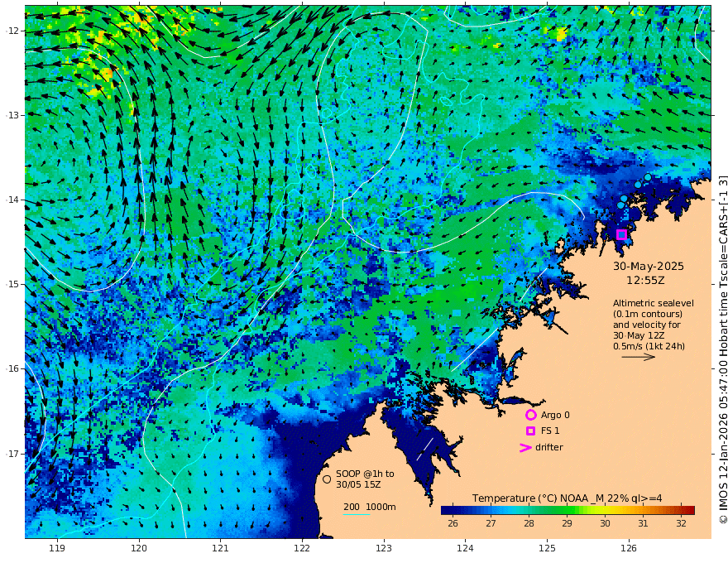Click the 'Argo 0' legend label
This screenshot has height=563, width=728.
click(x=555, y=415)
